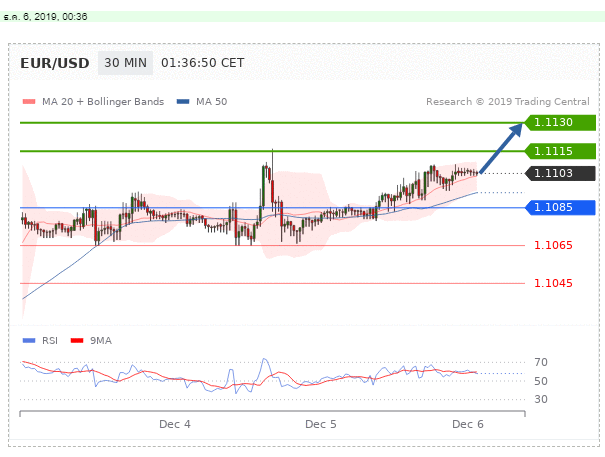Image resolution: width=605 pixels, height=457 pixels.
Task: Click the 9MA legend label
Action: [101, 341]
